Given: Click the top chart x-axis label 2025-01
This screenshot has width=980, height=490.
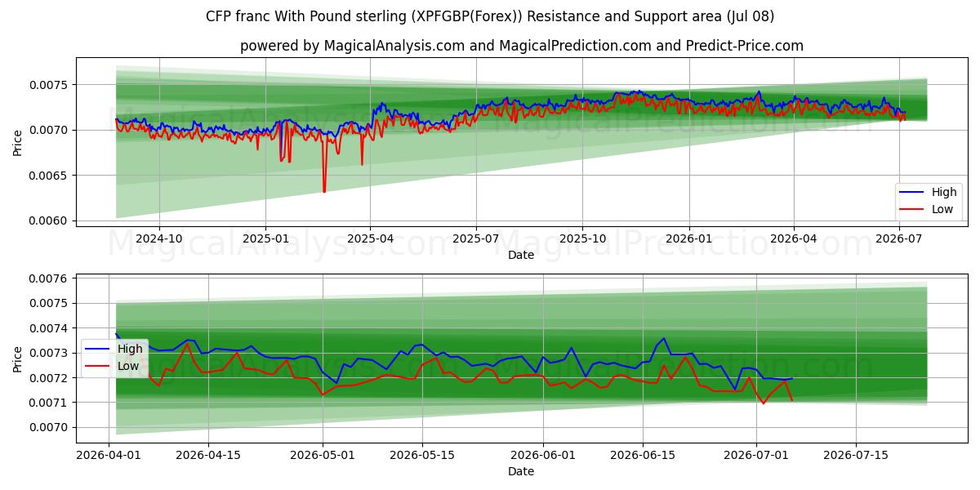Looking at the screenshot, I should 265,239.
